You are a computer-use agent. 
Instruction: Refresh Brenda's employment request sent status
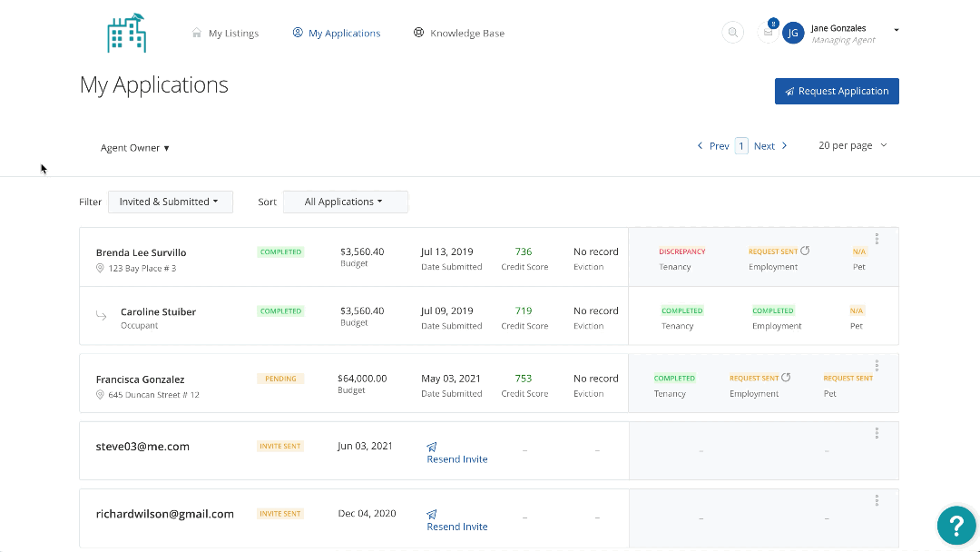pyautogui.click(x=805, y=251)
